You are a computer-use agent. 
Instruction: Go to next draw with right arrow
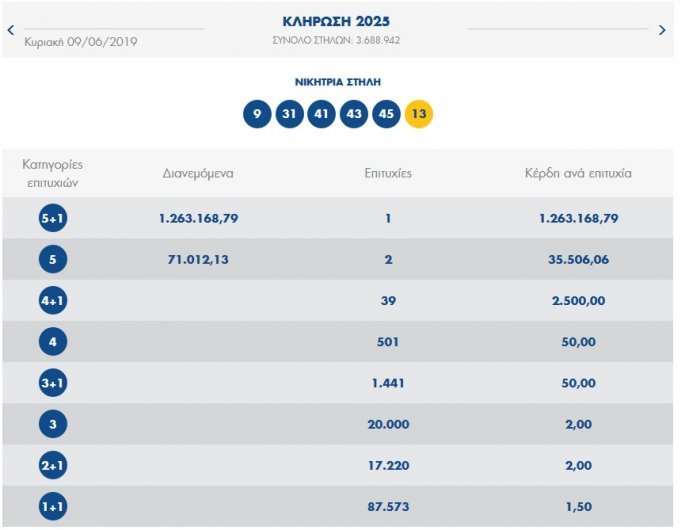coord(662,30)
